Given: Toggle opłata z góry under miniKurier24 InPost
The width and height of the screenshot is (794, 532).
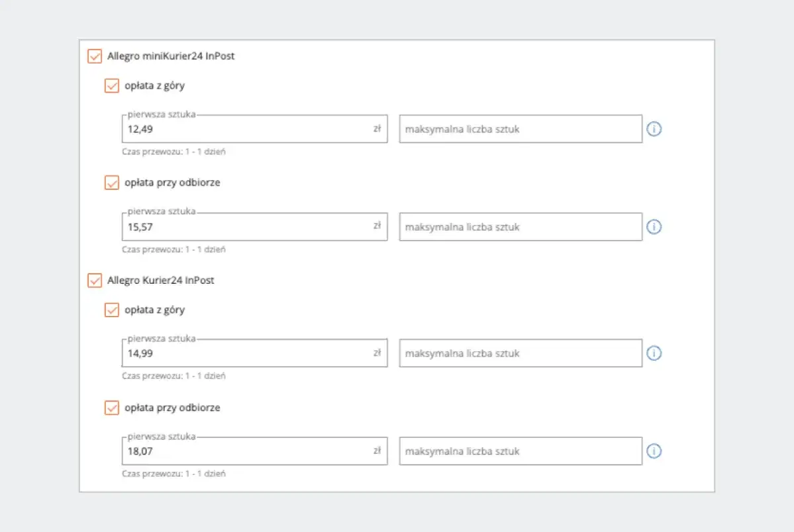Looking at the screenshot, I should tap(112, 85).
